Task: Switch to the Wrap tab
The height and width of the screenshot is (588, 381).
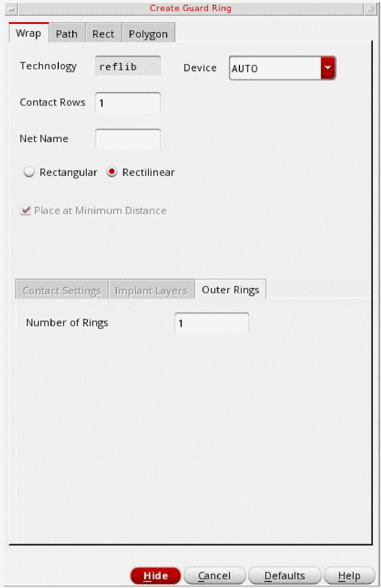Action: tap(29, 33)
